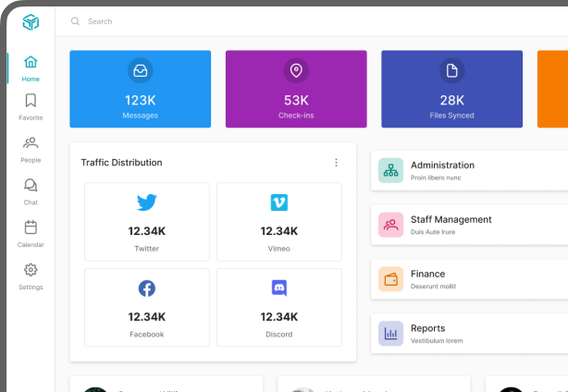Click the search magnifier icon

[x=75, y=21]
